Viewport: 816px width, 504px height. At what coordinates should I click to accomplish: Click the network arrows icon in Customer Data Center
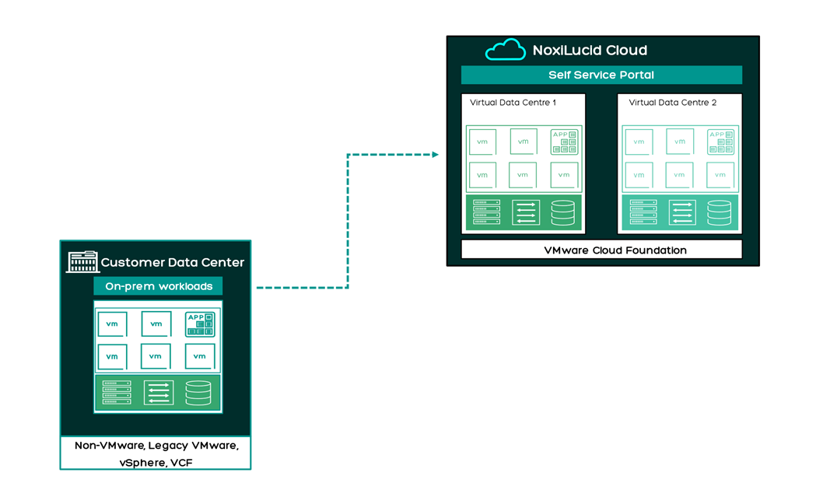point(158,393)
